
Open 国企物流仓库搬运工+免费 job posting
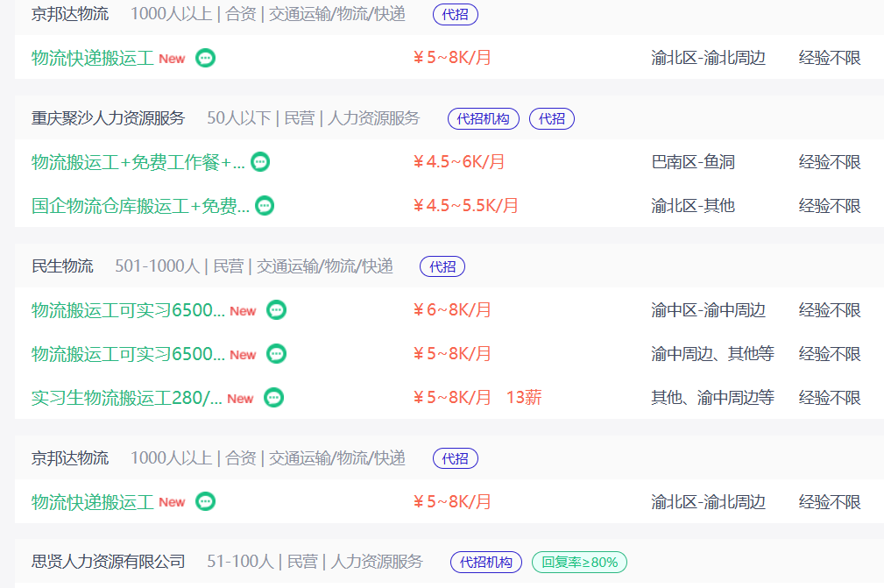point(140,206)
